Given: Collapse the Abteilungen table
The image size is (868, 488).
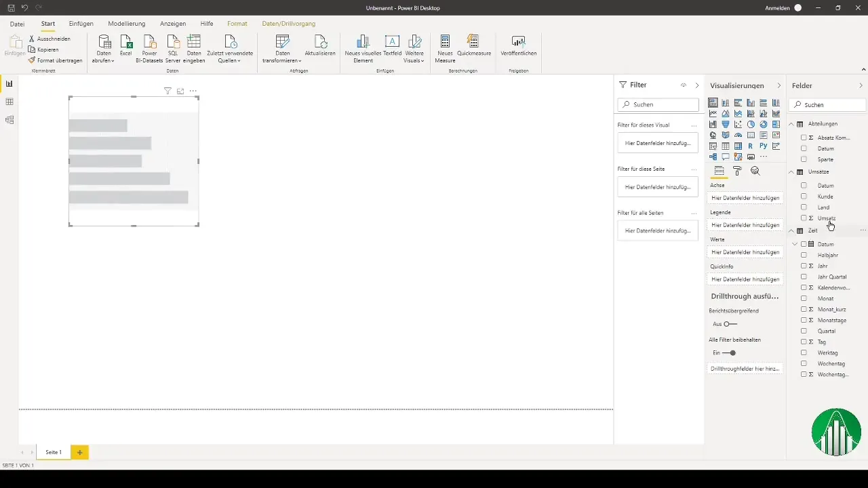Looking at the screenshot, I should [791, 124].
